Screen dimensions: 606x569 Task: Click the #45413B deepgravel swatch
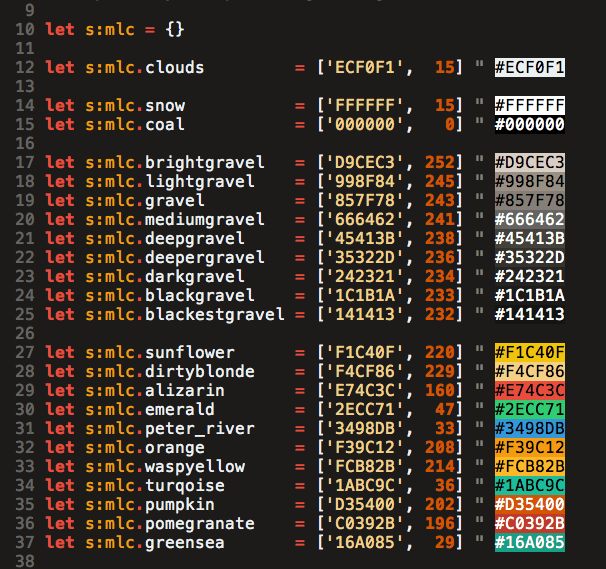pyautogui.click(x=529, y=238)
